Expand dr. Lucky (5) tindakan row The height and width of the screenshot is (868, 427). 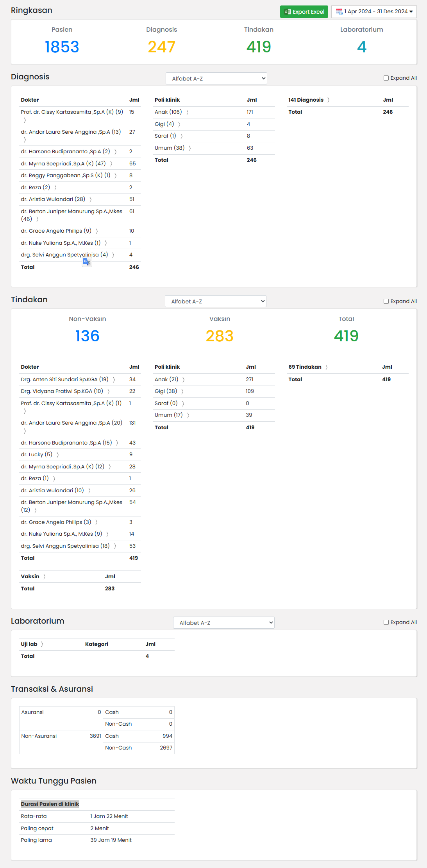click(x=58, y=455)
